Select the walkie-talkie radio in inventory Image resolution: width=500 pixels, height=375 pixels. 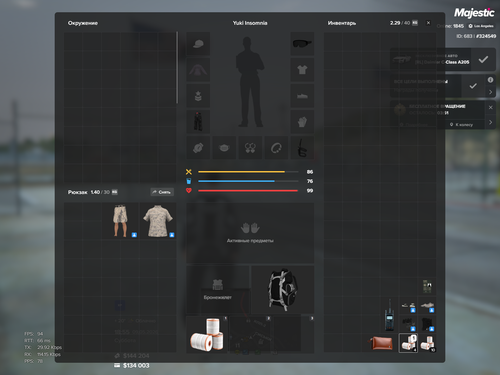click(389, 315)
